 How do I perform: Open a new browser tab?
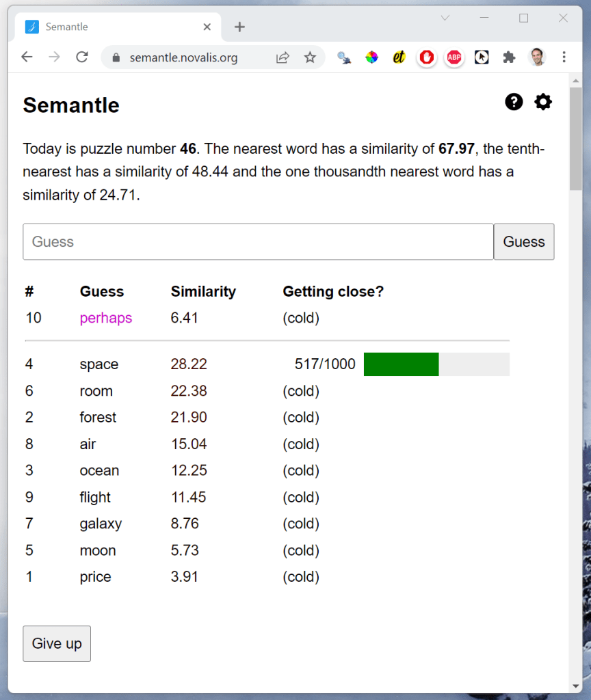[x=239, y=27]
